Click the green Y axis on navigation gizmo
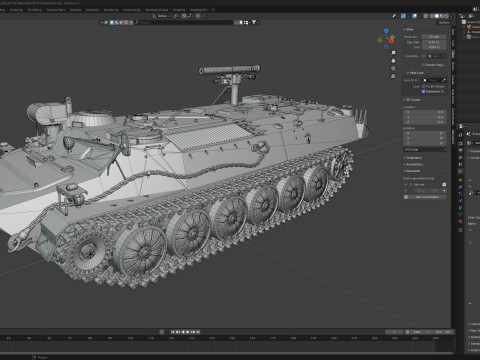The width and height of the screenshot is (480, 360). [393, 37]
